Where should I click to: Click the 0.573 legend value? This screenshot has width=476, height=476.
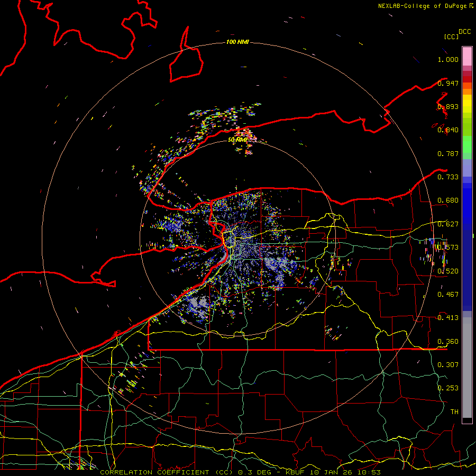pyautogui.click(x=448, y=248)
